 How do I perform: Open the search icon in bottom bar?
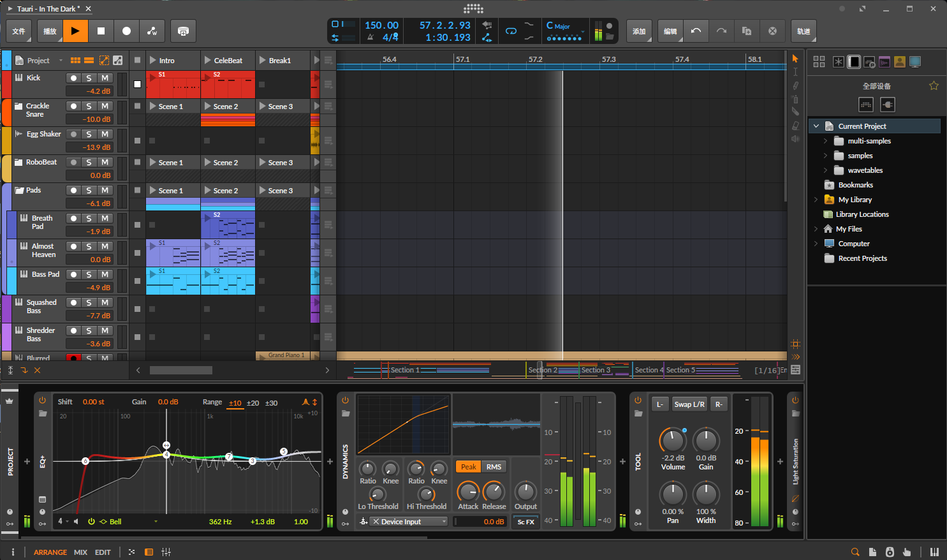pos(855,552)
